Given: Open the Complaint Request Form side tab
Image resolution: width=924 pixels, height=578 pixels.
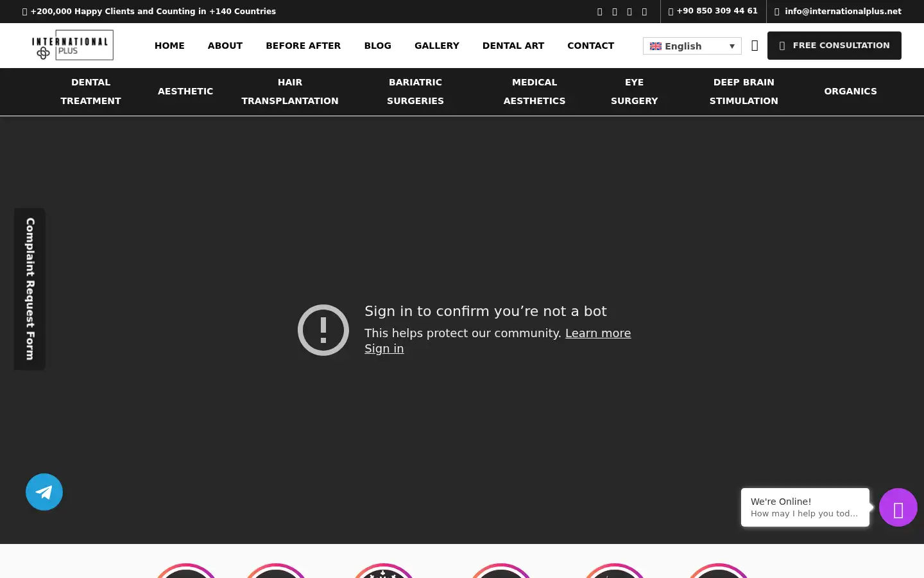Looking at the screenshot, I should [x=30, y=289].
